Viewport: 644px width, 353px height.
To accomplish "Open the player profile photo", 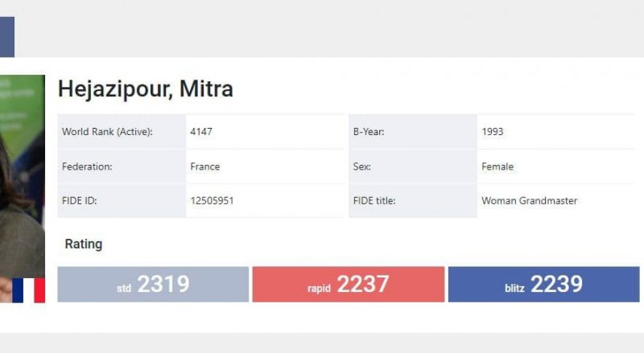I will coord(22,177).
